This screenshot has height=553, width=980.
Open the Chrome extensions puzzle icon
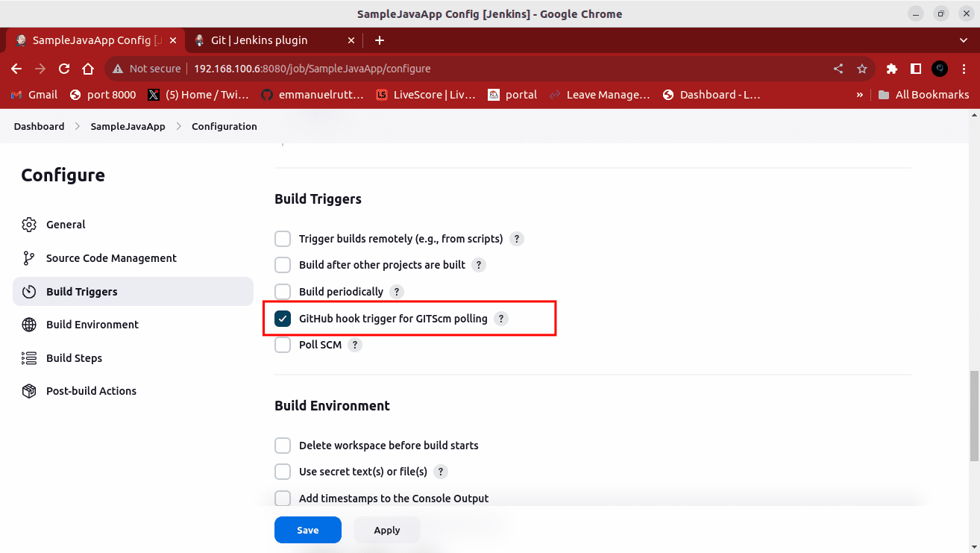tap(891, 69)
